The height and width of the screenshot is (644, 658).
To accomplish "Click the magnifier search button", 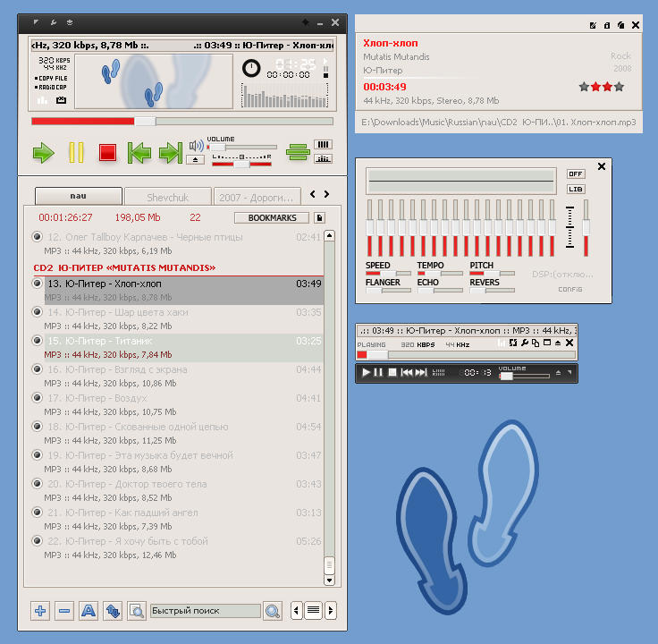I will click(273, 611).
